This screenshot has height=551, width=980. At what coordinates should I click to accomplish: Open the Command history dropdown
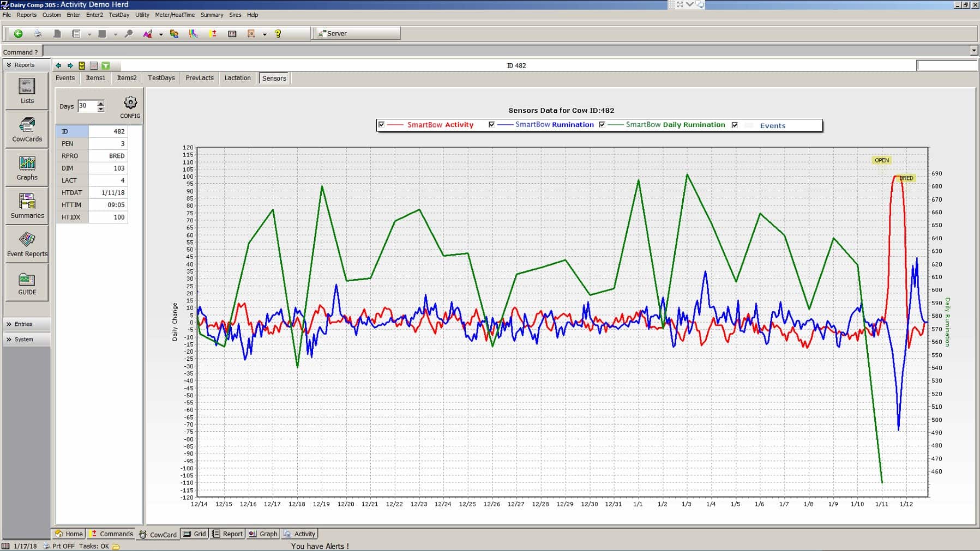975,51
